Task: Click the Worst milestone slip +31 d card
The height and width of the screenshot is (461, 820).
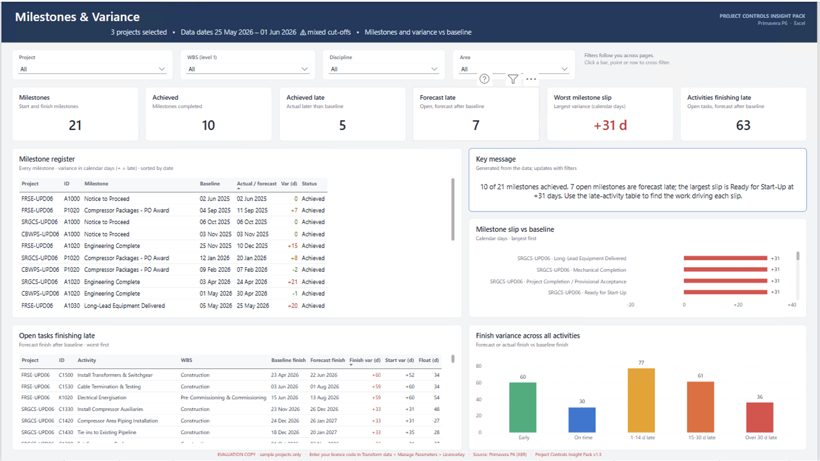Action: [x=610, y=114]
